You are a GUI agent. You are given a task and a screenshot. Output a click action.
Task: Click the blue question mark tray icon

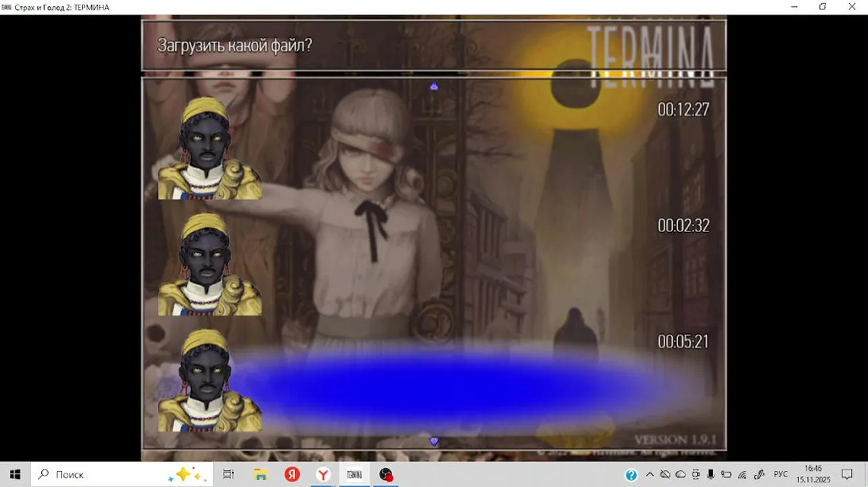click(631, 475)
